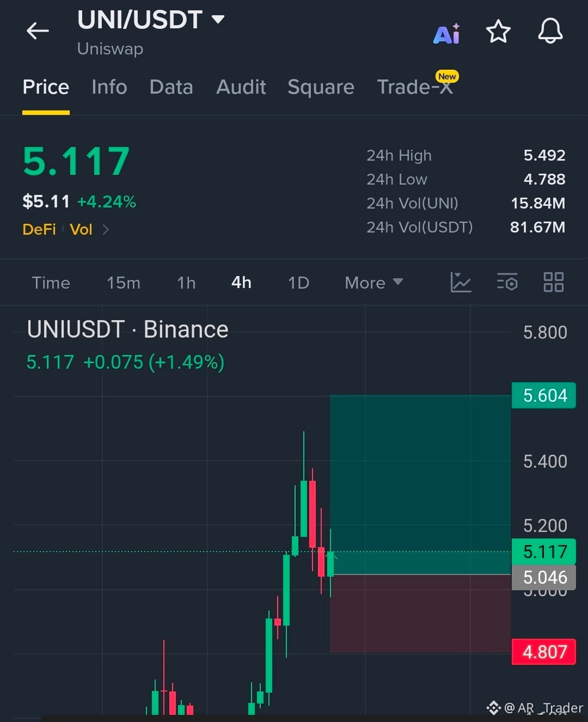Switch to the Data tab
The width and height of the screenshot is (588, 722).
pyautogui.click(x=171, y=87)
